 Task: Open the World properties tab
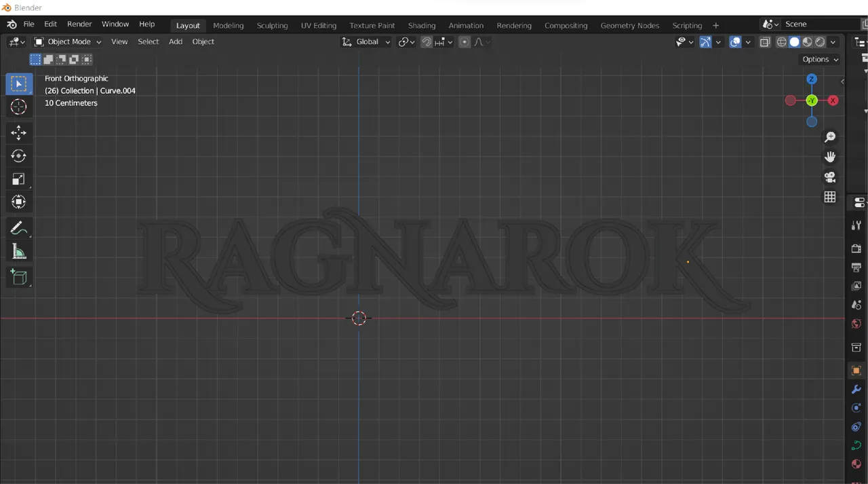tap(856, 324)
